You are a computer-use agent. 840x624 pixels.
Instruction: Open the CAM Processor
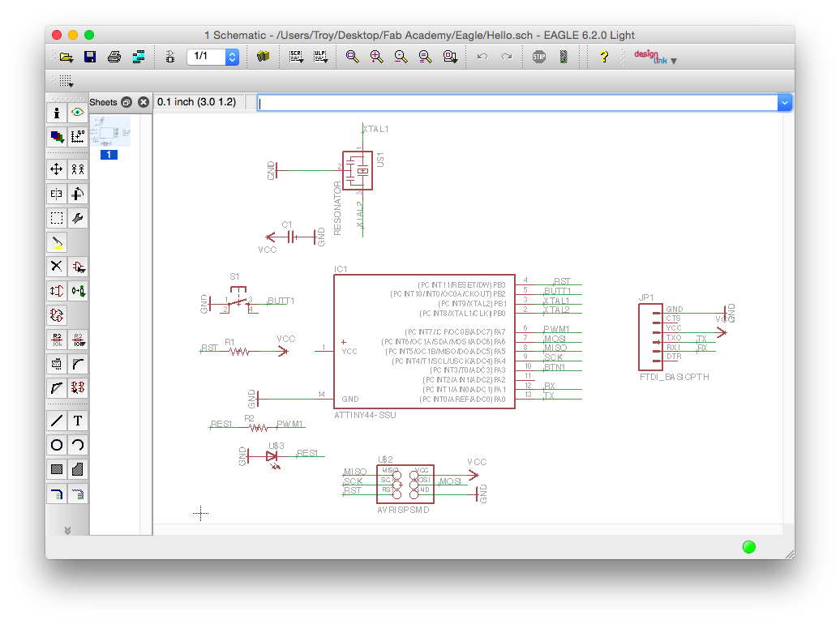(x=139, y=57)
